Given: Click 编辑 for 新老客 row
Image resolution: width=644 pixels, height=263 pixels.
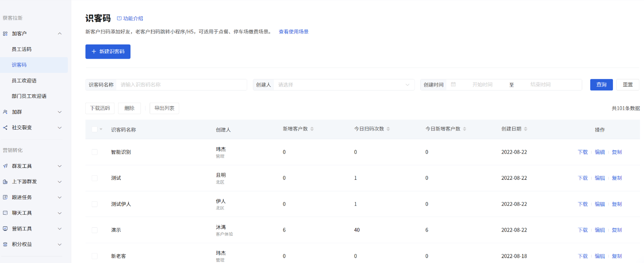Looking at the screenshot, I should point(599,256).
